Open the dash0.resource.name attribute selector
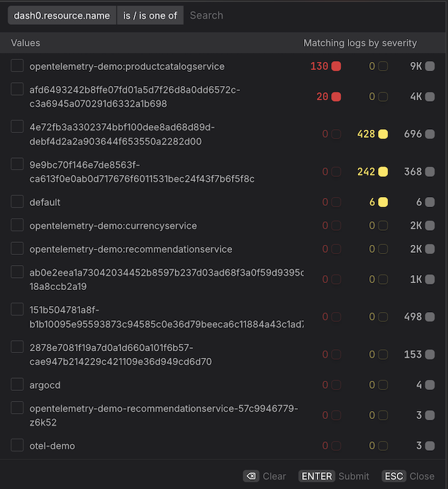The width and height of the screenshot is (448, 489). point(62,15)
